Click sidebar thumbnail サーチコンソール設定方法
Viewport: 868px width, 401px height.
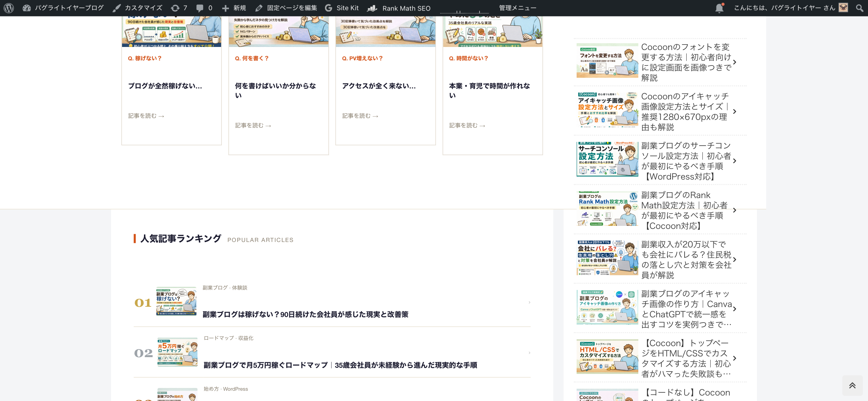pos(607,159)
